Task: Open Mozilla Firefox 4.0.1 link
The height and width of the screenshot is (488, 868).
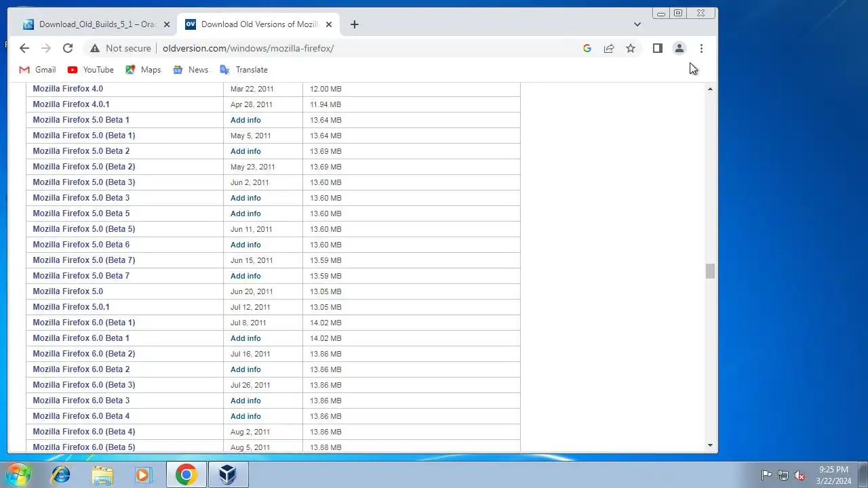Action: coord(71,104)
